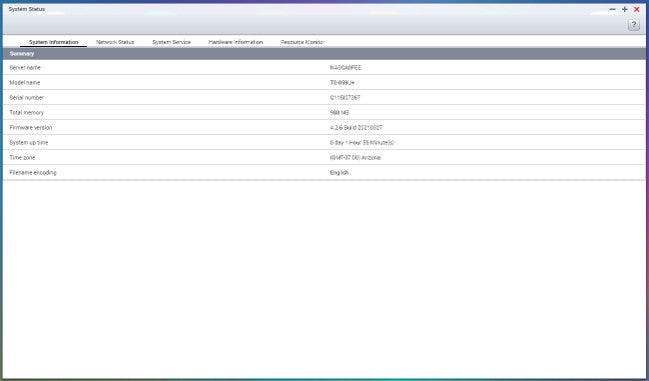The image size is (649, 381).
Task: Click the "English" encoding value
Action: [x=339, y=173]
